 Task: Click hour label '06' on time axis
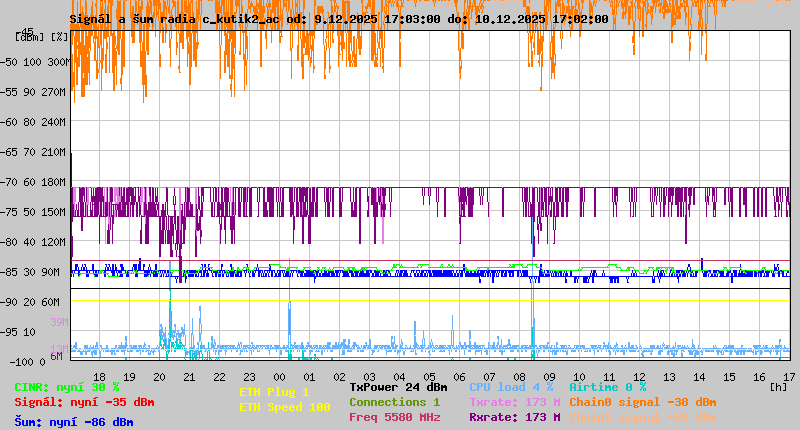[459, 377]
